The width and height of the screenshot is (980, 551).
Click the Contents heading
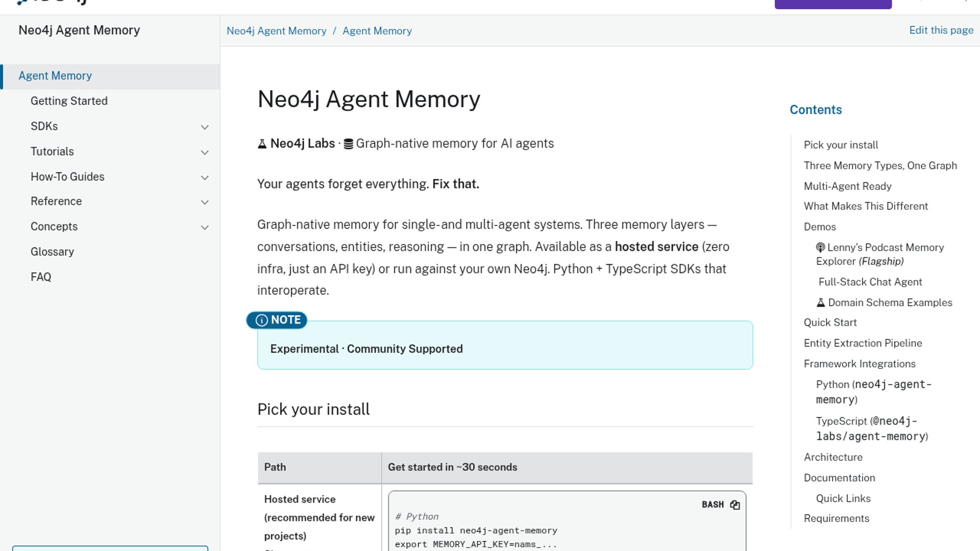pos(816,110)
